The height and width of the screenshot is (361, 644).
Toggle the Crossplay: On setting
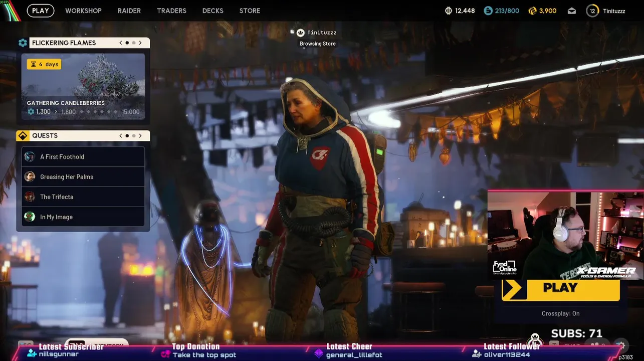(561, 313)
